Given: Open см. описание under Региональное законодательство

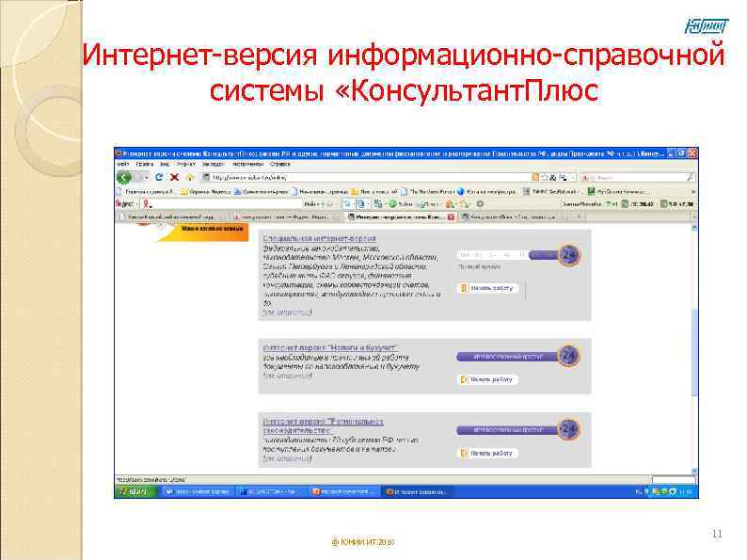Looking at the screenshot, I should (287, 458).
